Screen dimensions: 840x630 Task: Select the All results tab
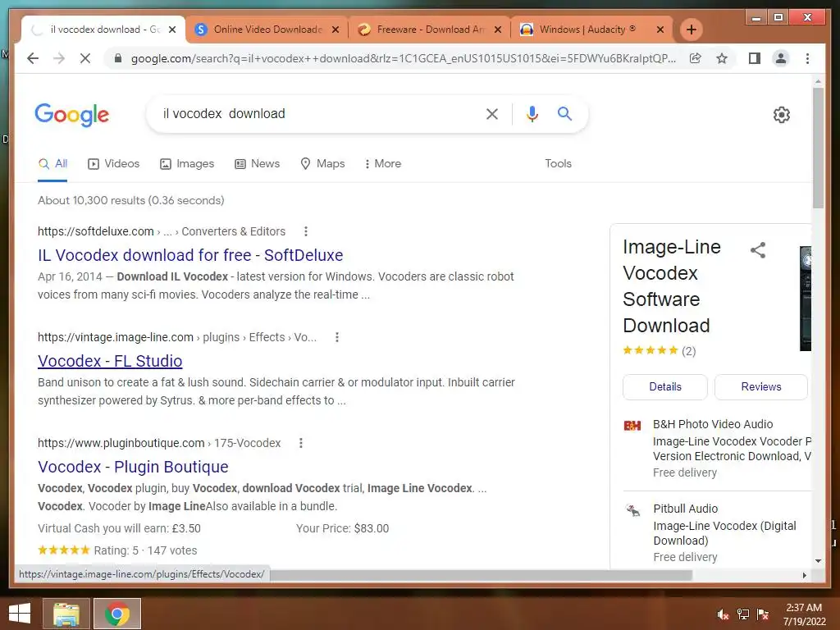(x=52, y=164)
